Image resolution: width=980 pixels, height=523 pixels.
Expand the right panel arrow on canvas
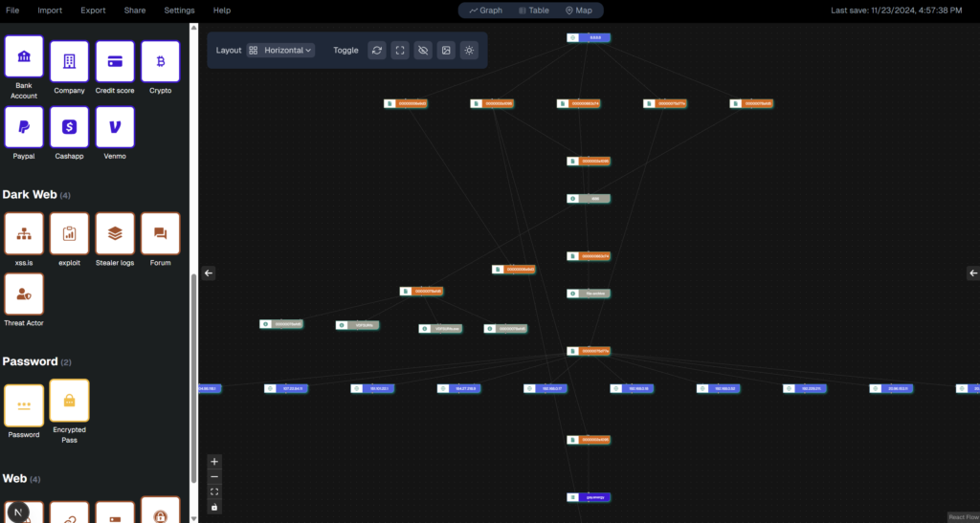(973, 273)
